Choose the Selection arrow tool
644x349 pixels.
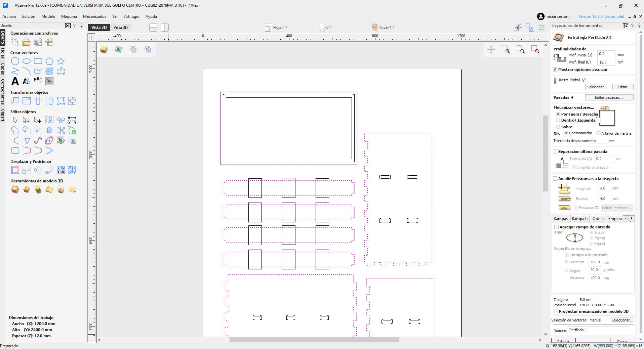tap(15, 120)
